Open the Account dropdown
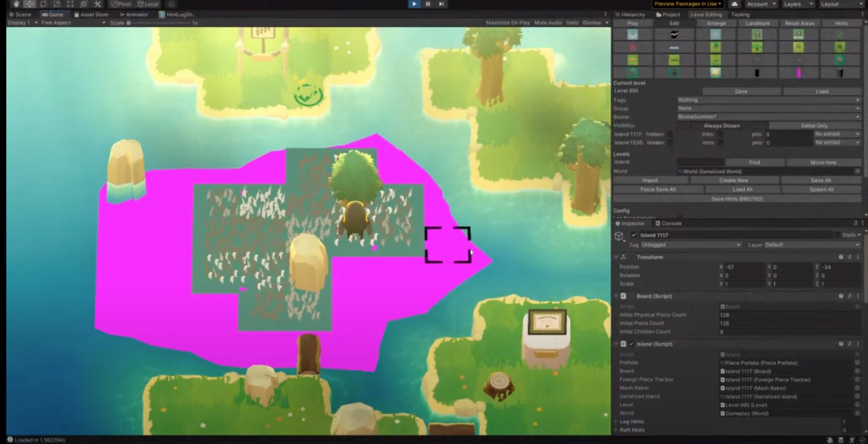 click(760, 4)
